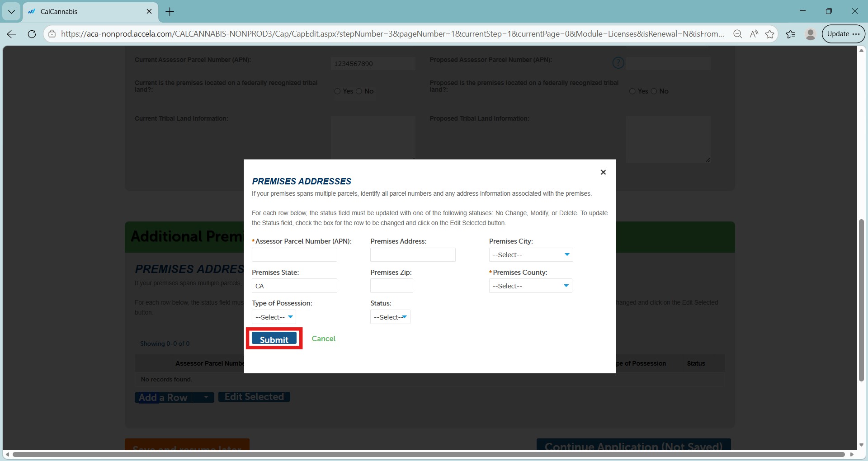Click the browser Update button

[x=843, y=34]
